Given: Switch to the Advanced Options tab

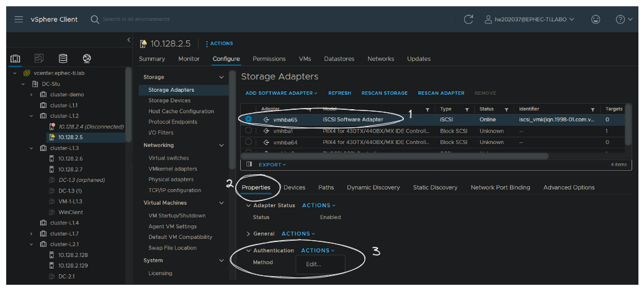Looking at the screenshot, I should pos(569,187).
